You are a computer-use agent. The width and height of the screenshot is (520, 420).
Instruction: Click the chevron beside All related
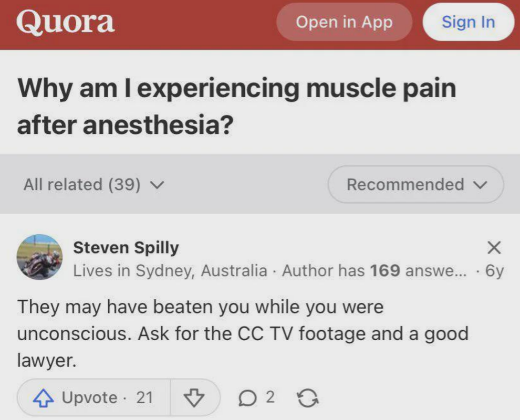(x=157, y=185)
